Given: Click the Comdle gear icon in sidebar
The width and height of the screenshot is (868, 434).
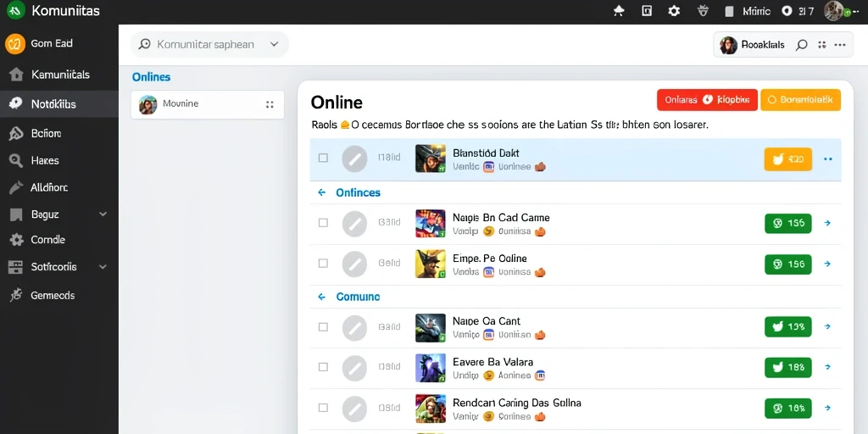Looking at the screenshot, I should 17,240.
